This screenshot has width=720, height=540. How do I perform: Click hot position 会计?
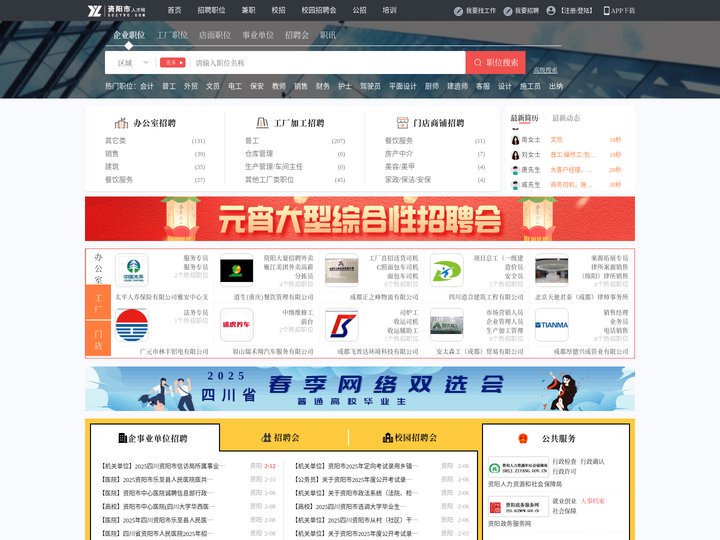147,86
